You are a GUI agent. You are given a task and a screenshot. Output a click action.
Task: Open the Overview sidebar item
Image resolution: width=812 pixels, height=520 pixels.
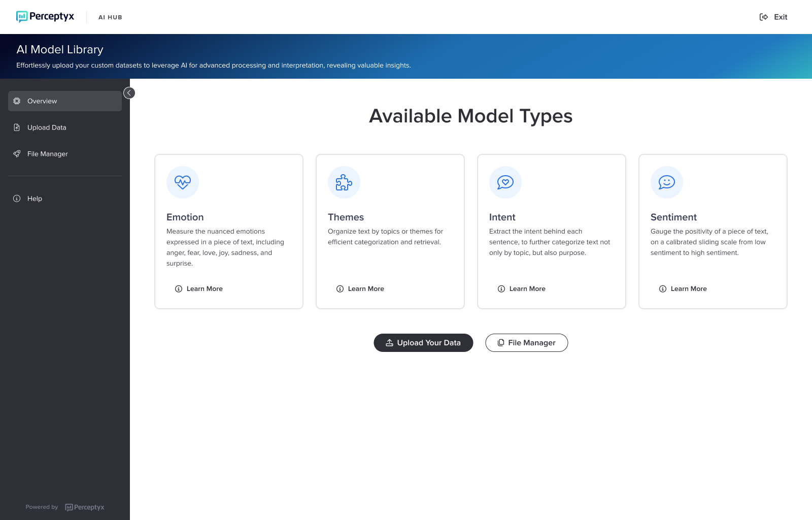coord(65,101)
